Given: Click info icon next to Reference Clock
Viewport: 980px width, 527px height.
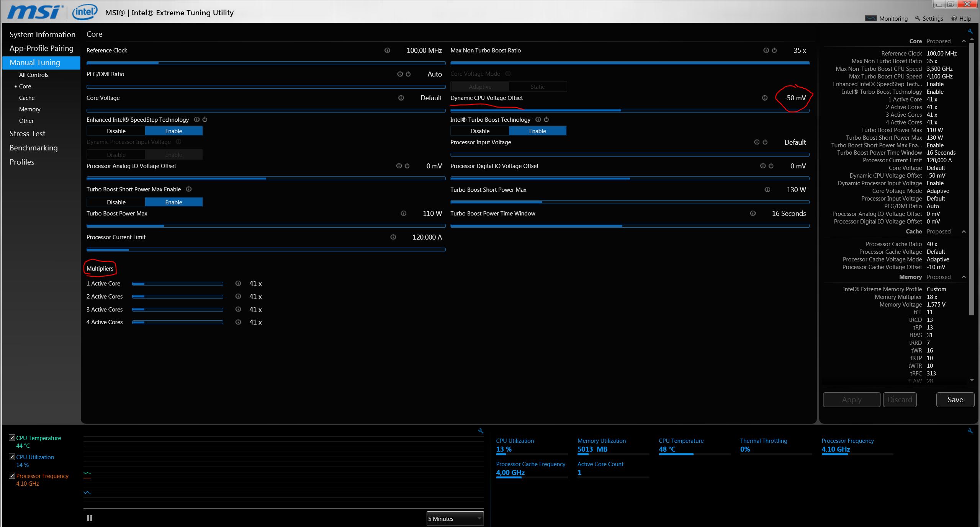Looking at the screenshot, I should click(x=387, y=50).
